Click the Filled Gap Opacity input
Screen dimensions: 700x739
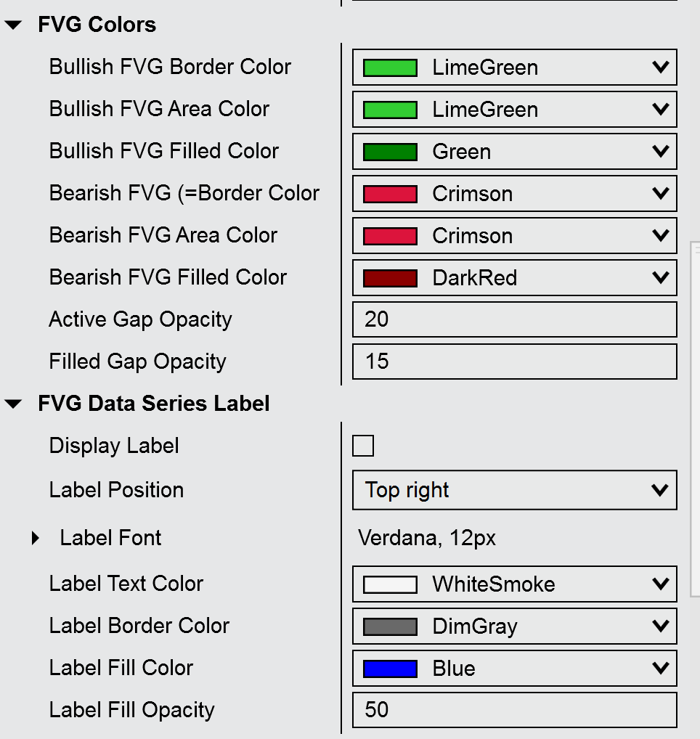coord(514,362)
